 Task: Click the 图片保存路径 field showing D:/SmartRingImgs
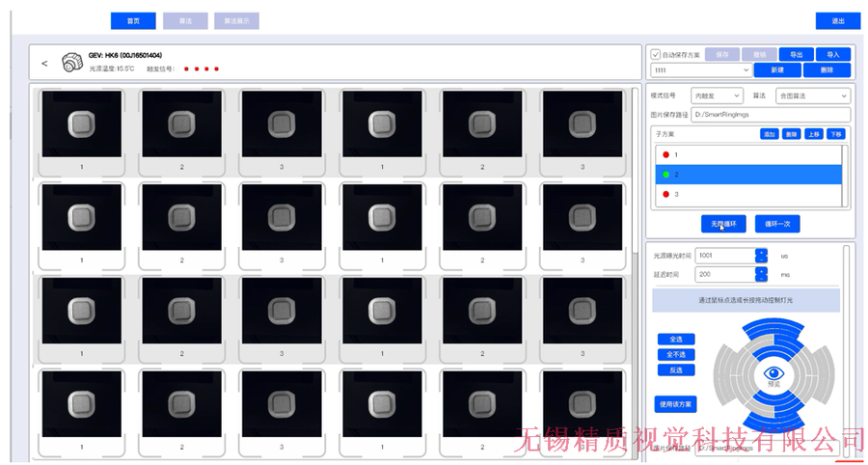tap(771, 115)
